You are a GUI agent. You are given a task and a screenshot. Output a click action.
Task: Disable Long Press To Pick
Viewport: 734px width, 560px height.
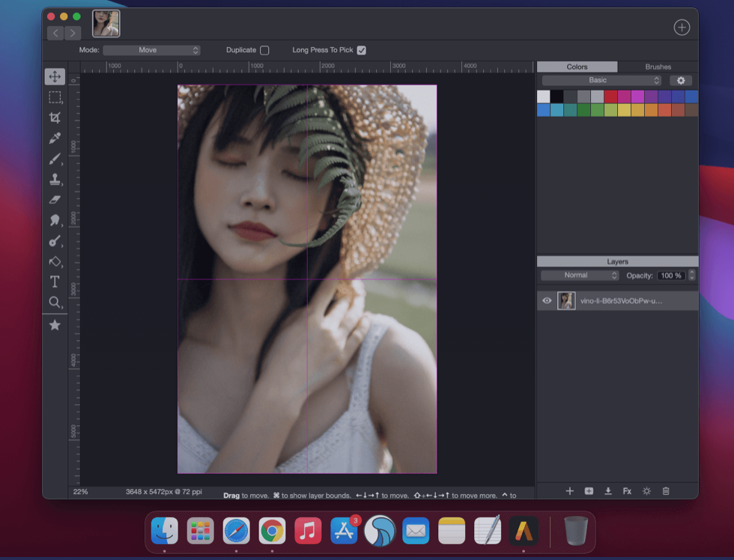click(x=362, y=50)
